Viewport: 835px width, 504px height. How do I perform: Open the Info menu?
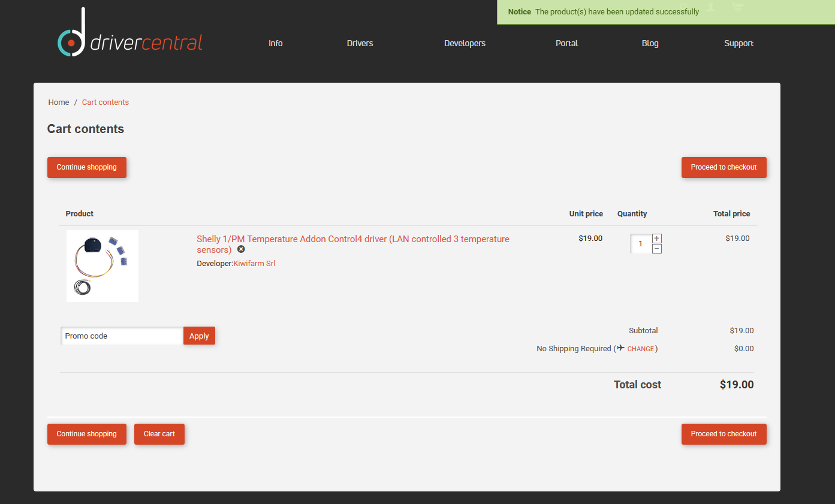click(x=276, y=43)
